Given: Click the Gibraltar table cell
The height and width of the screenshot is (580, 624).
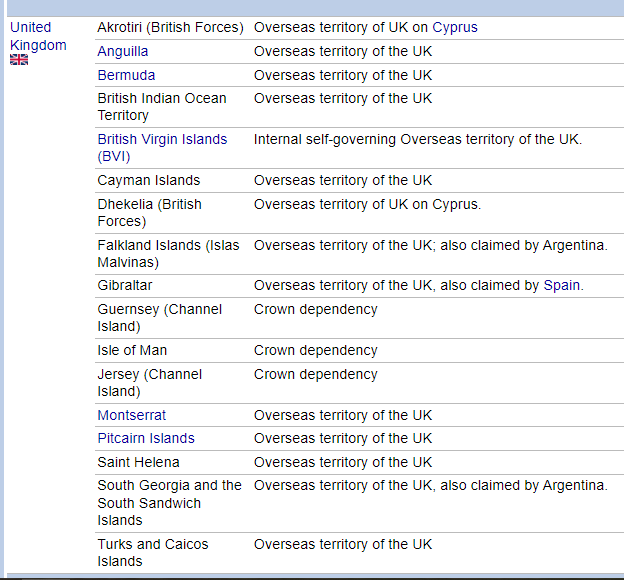Looking at the screenshot, I should (x=125, y=285).
